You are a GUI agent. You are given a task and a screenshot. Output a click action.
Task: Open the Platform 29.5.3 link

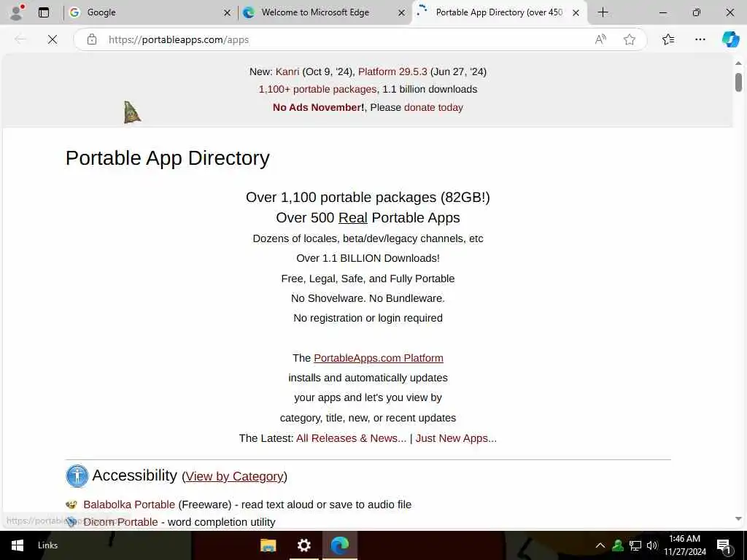(x=392, y=72)
